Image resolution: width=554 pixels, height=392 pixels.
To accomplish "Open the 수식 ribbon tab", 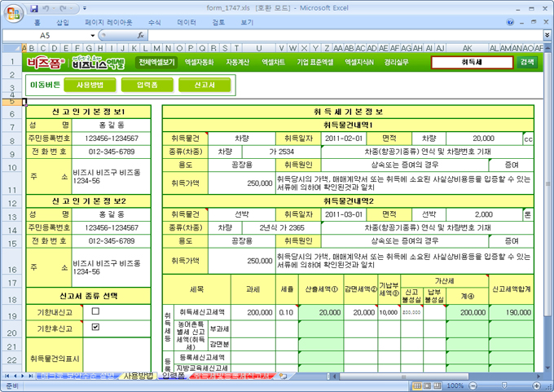I will click(x=151, y=23).
